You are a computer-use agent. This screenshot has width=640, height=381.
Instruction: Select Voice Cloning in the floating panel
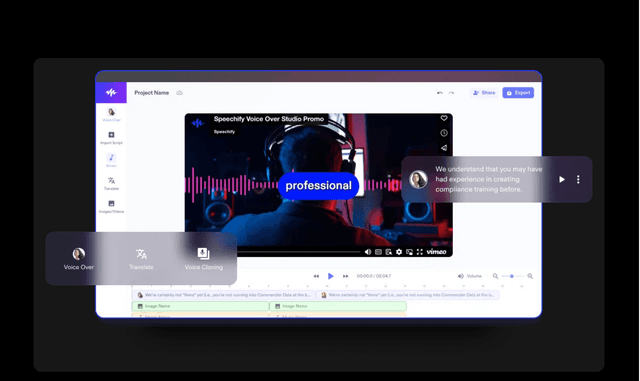(204, 258)
